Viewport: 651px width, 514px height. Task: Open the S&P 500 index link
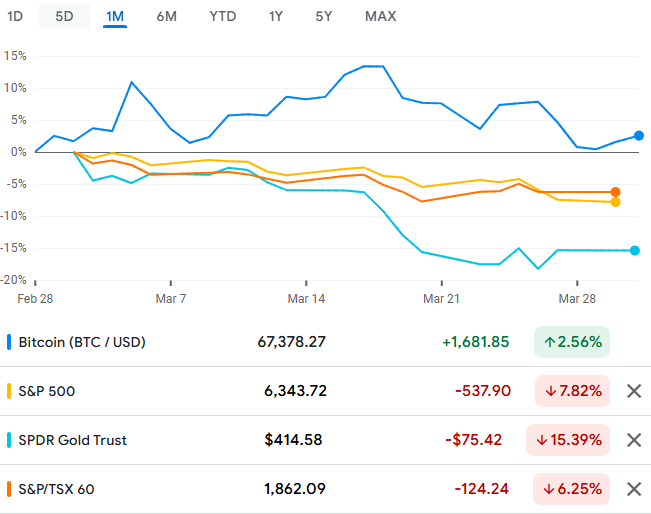tap(47, 391)
